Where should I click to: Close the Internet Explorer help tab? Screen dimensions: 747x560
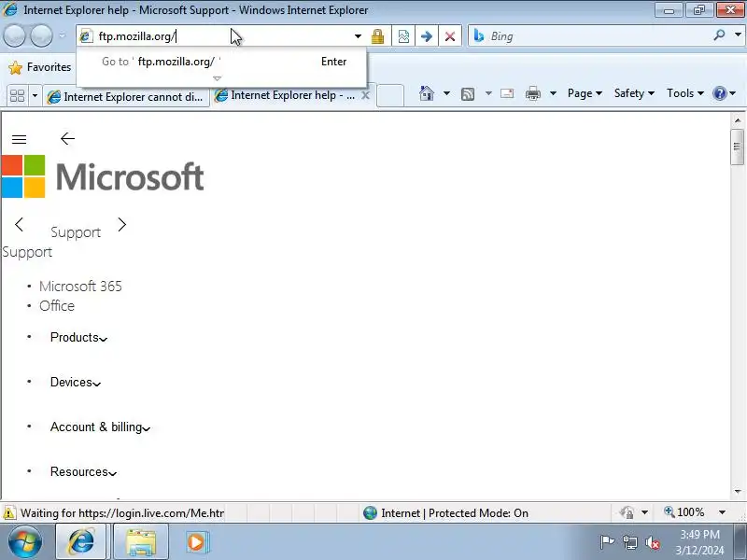[x=365, y=95]
